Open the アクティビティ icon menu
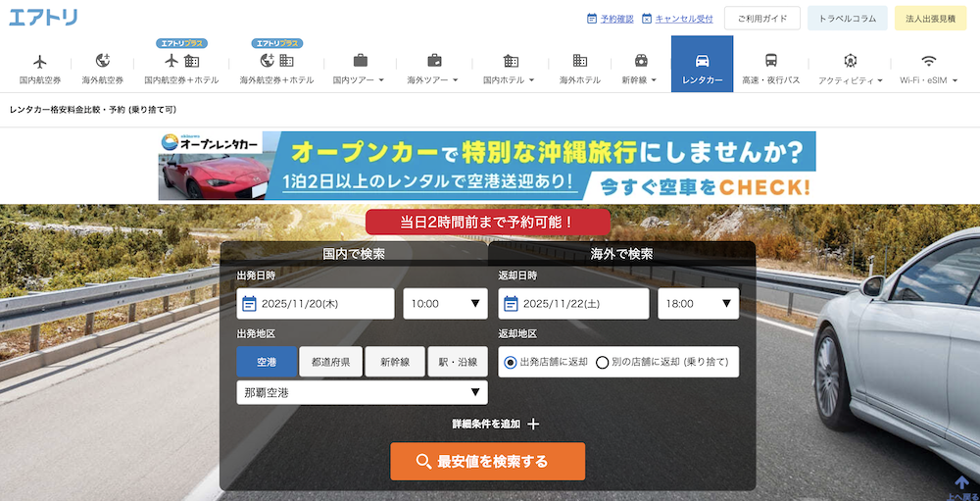The image size is (980, 501). 850,61
